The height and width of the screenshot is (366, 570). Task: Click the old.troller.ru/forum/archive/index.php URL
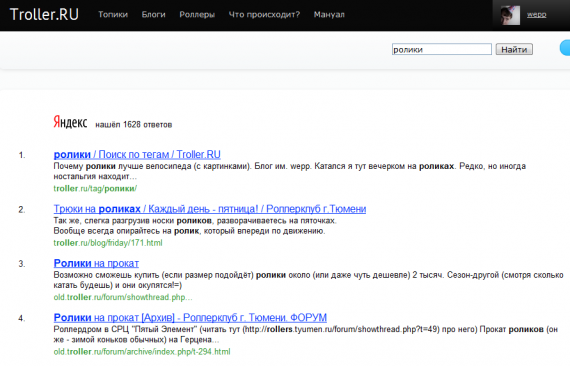(x=142, y=352)
